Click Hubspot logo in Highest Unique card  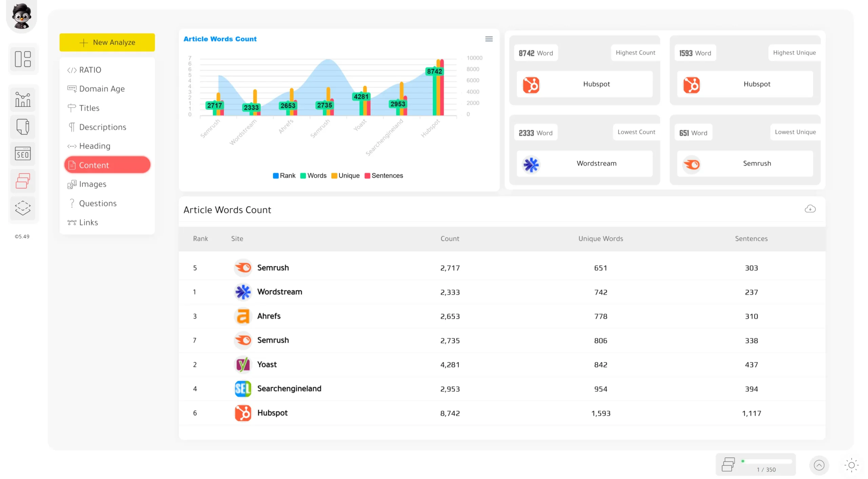pos(691,85)
